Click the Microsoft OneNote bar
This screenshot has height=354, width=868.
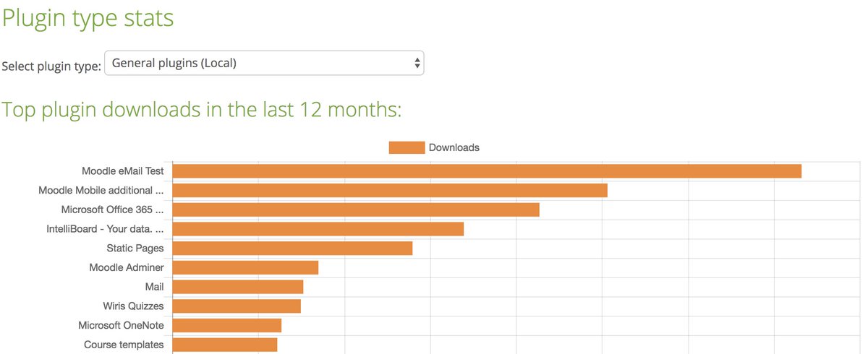[226, 326]
